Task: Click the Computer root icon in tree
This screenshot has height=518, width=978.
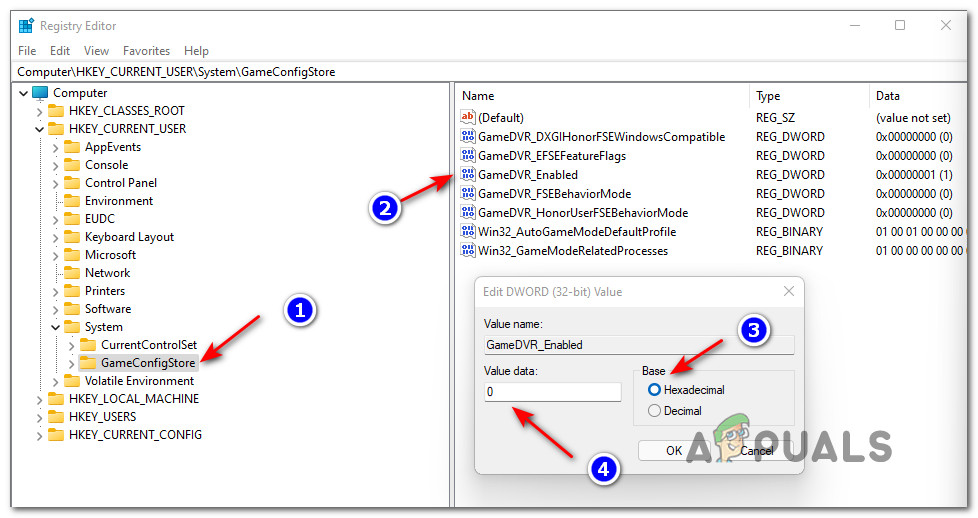Action: coord(40,93)
